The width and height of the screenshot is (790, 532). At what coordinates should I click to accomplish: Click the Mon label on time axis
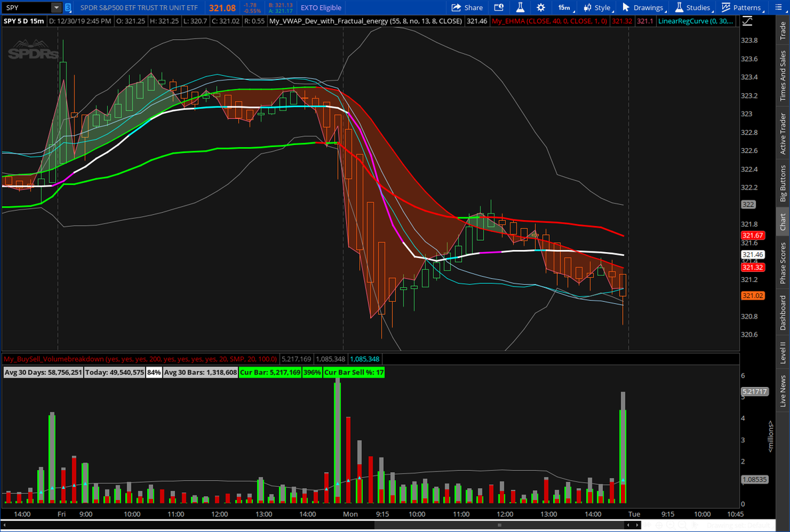point(350,514)
